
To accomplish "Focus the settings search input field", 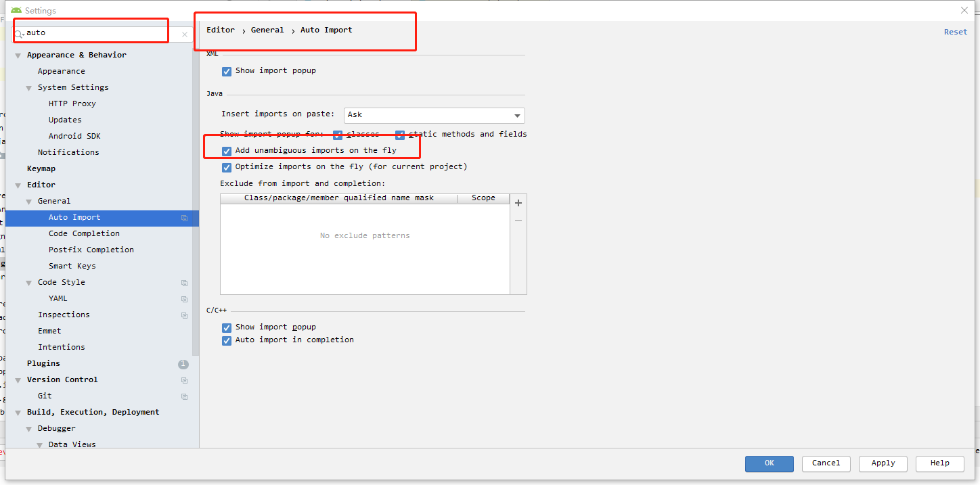I will 102,33.
